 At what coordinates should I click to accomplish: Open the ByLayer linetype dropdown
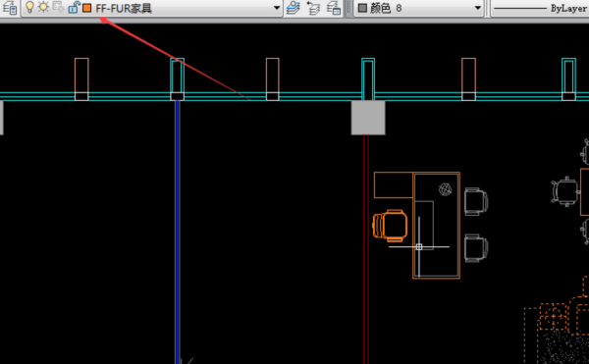(540, 8)
